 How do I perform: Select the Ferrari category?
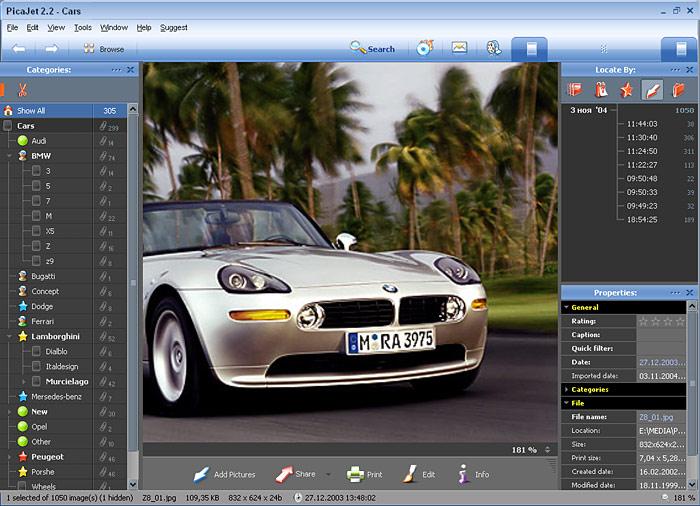pyautogui.click(x=42, y=321)
